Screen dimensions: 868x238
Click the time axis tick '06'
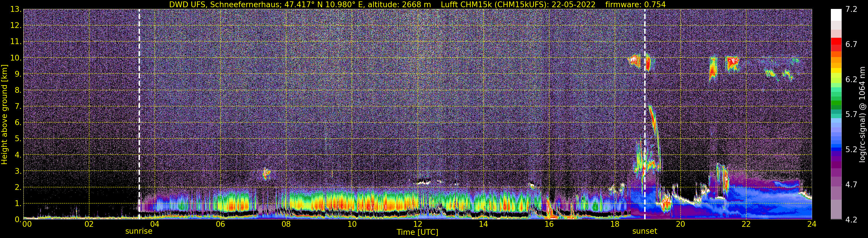pos(220,224)
